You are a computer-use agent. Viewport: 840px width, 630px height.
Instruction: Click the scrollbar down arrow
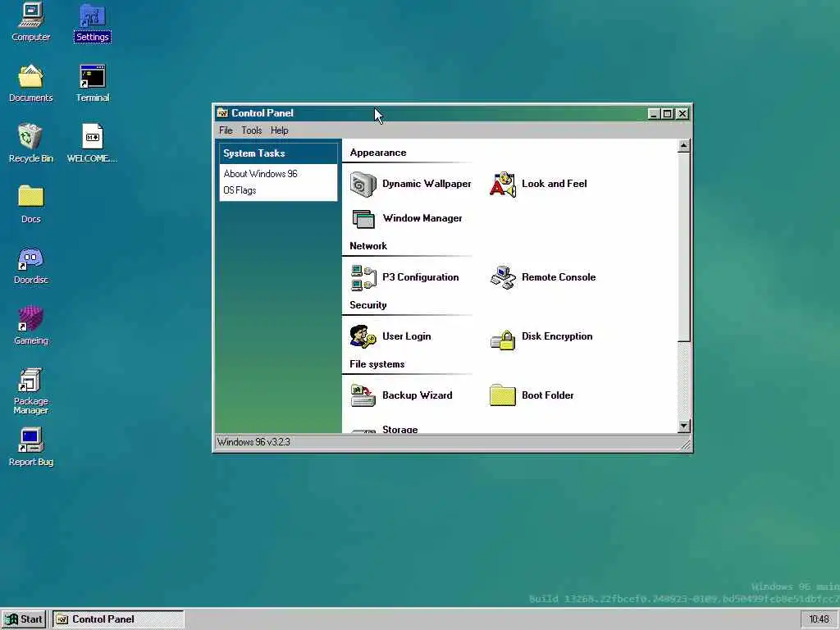683,427
